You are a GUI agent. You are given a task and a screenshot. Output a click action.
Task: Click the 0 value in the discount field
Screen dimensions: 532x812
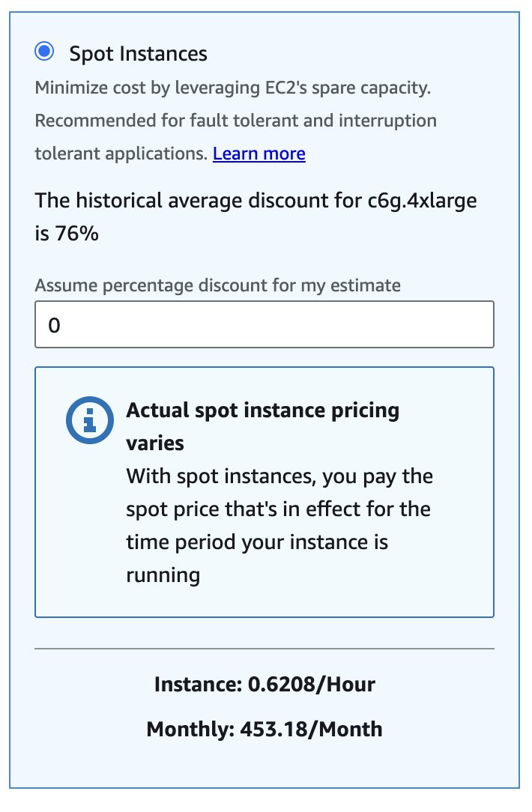point(54,326)
